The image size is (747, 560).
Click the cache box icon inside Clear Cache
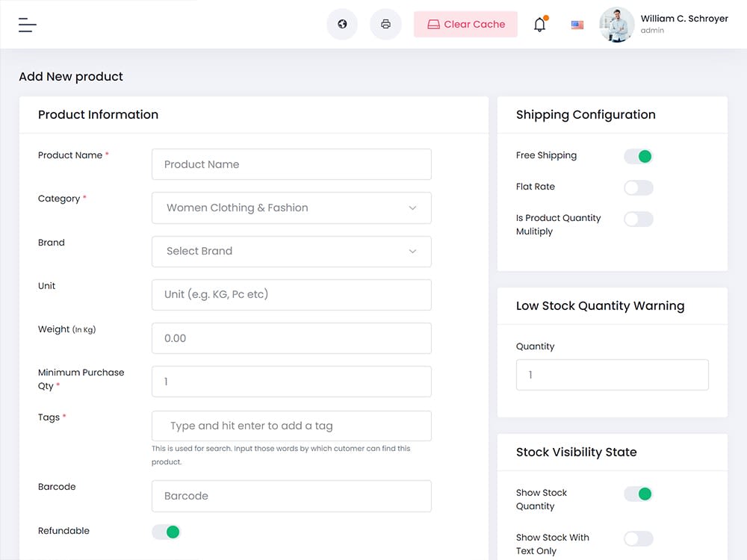coord(433,24)
